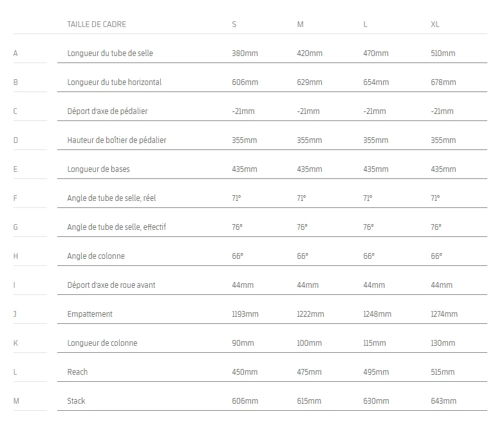
Task: Click the Empattement row label
Action: coord(90,314)
